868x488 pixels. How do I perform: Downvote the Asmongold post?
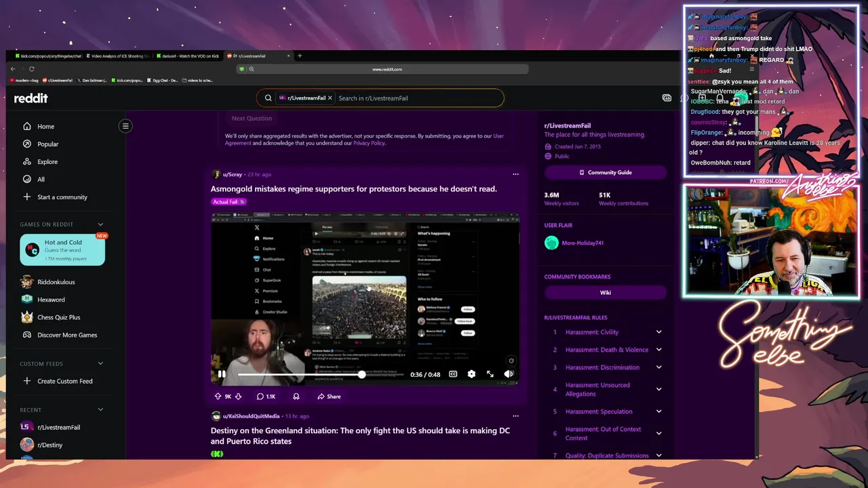(x=238, y=396)
